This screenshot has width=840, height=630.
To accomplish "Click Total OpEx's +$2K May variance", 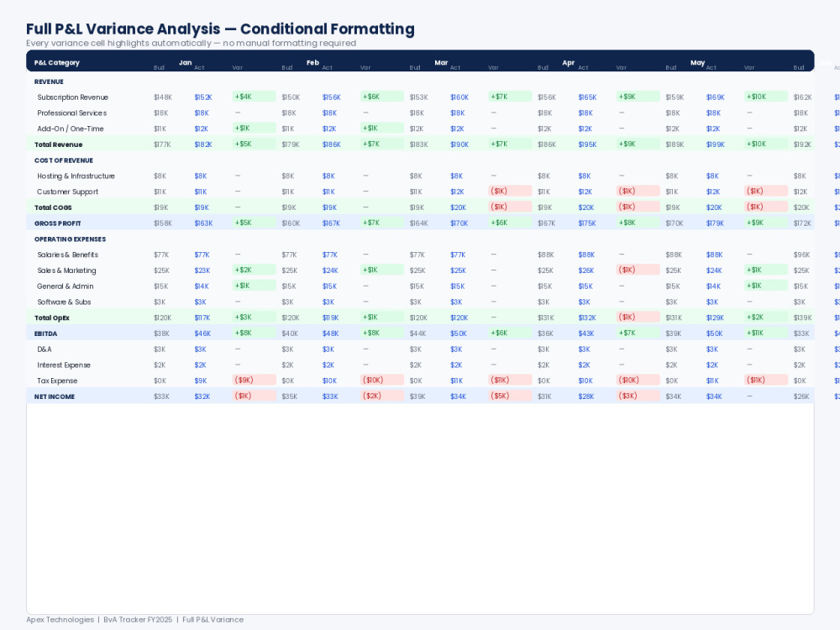I will (x=766, y=318).
